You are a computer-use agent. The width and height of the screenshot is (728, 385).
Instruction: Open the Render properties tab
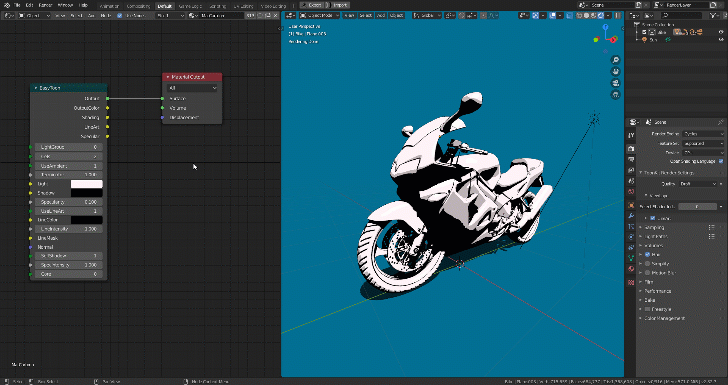tap(631, 148)
